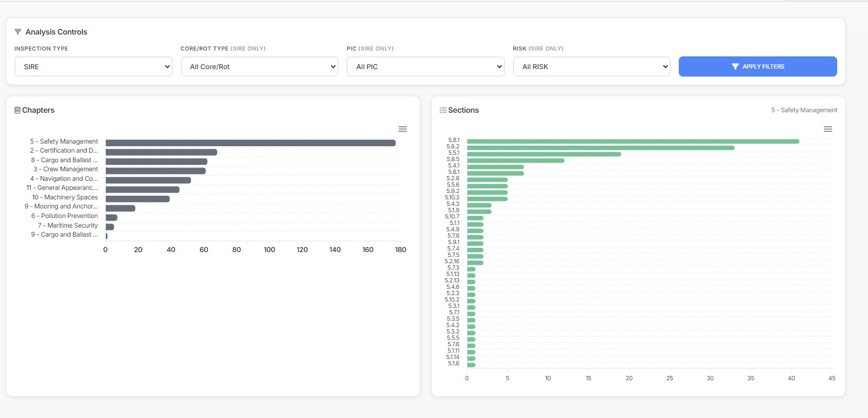Click the 3 - Crew Management bar
The height and width of the screenshot is (418, 868).
click(155, 171)
